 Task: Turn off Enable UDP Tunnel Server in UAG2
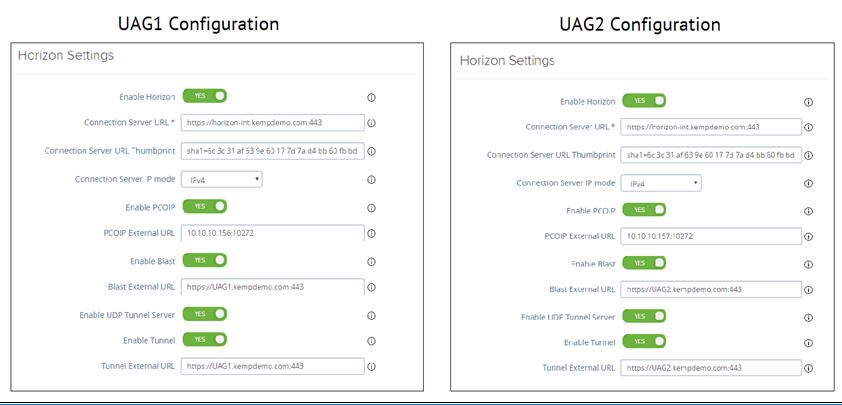pyautogui.click(x=644, y=316)
